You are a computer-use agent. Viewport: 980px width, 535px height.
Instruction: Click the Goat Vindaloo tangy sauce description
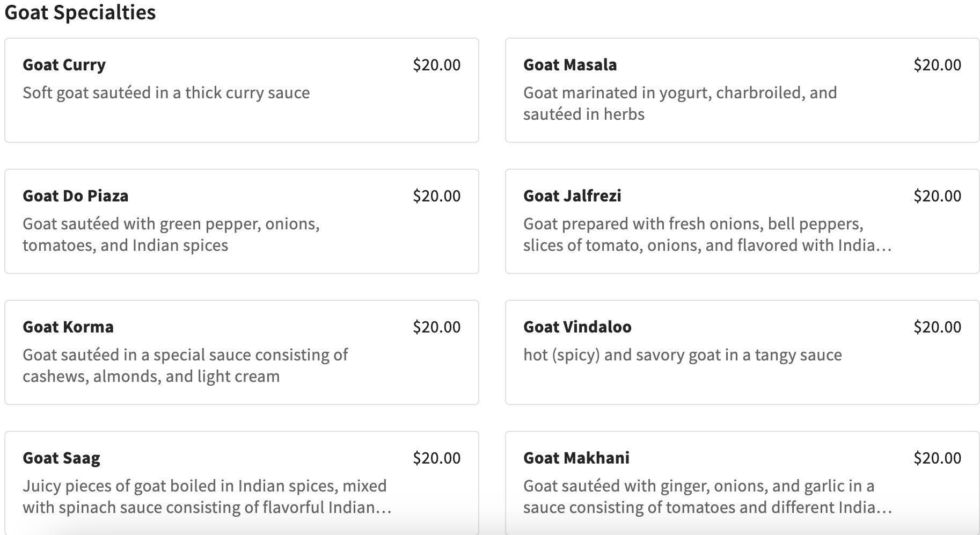(x=682, y=355)
